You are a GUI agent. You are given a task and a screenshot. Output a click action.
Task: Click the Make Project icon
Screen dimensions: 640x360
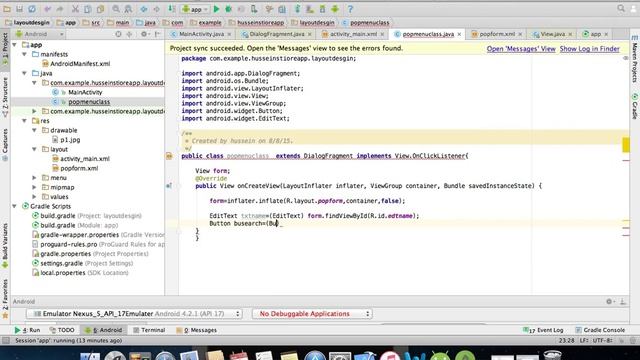coord(171,9)
